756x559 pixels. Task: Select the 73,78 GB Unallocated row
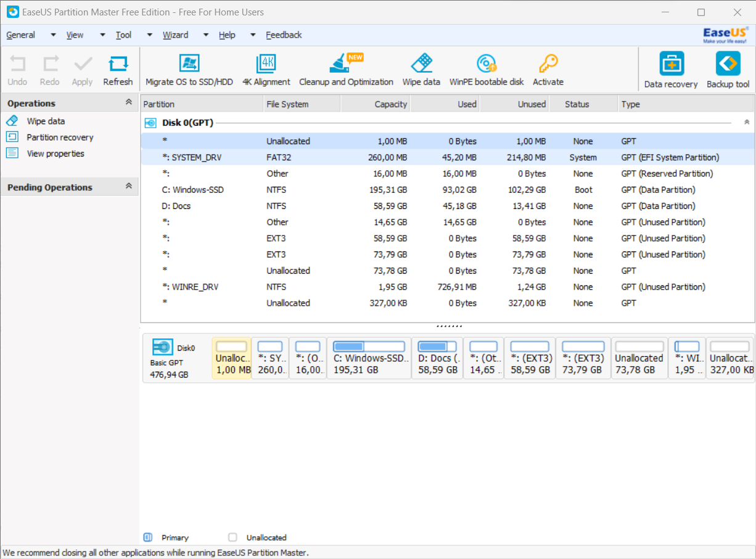[448, 271]
